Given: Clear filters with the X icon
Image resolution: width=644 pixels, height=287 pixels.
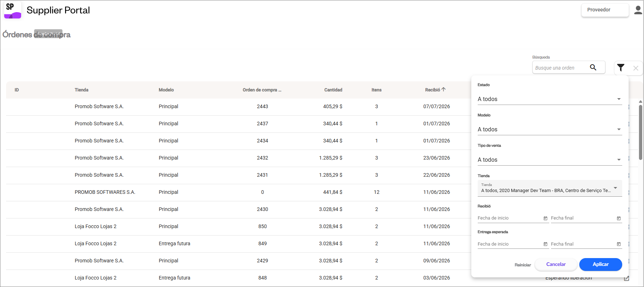Looking at the screenshot, I should [x=635, y=68].
